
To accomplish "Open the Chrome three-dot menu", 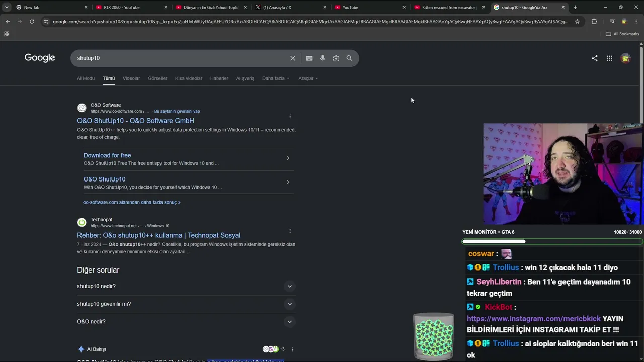I will pos(636,21).
